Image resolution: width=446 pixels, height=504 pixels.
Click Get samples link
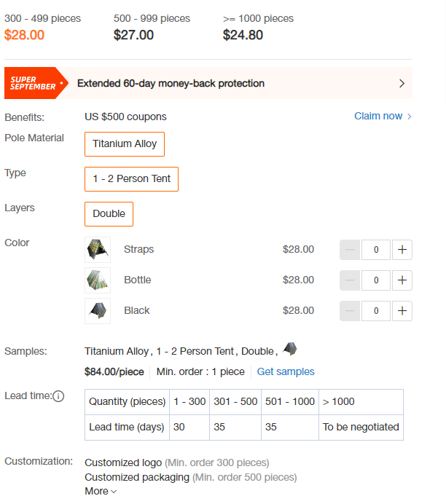coord(286,371)
